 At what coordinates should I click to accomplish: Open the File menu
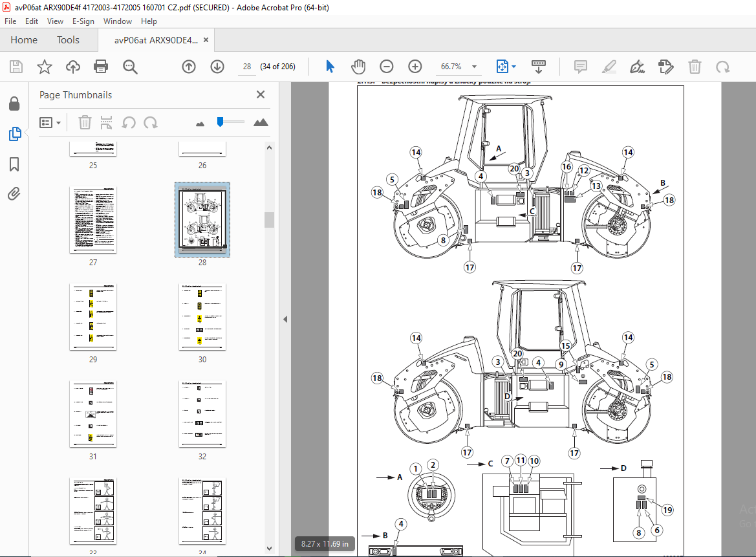coord(10,21)
